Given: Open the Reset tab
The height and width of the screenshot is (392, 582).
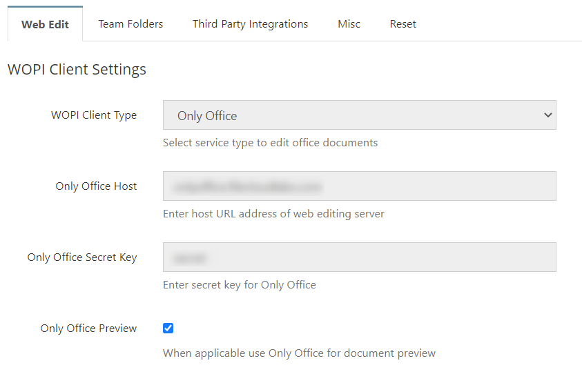Looking at the screenshot, I should coord(402,24).
